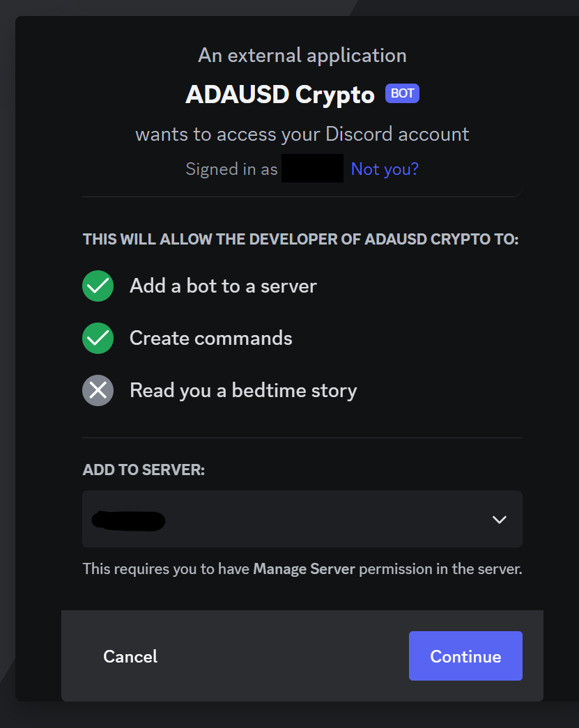579x728 pixels.
Task: Click the Manage Server bold text
Action: (304, 568)
